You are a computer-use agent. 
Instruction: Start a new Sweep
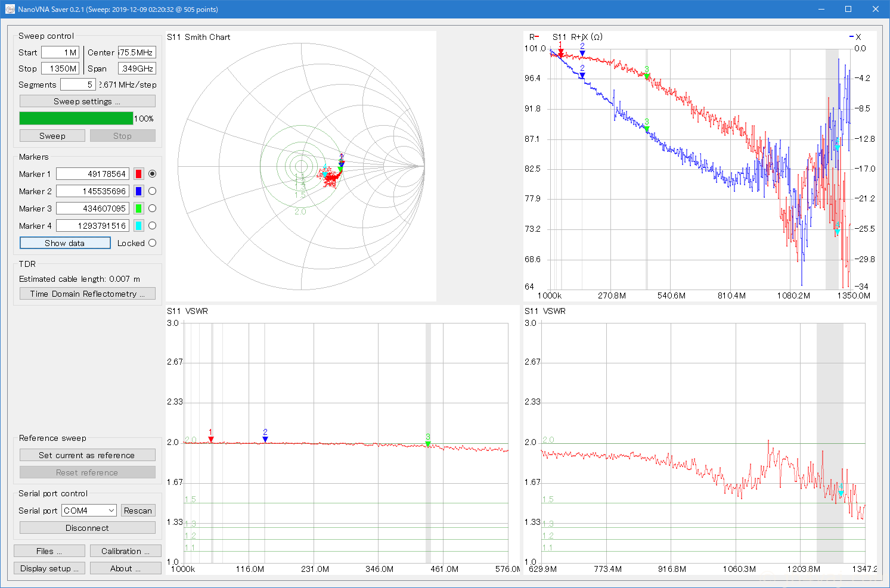[52, 136]
